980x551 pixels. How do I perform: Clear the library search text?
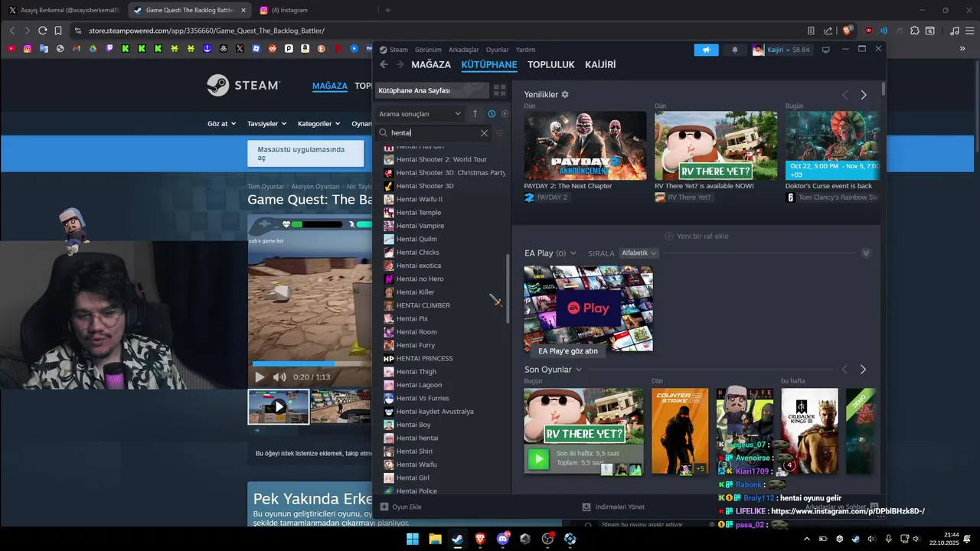click(484, 133)
